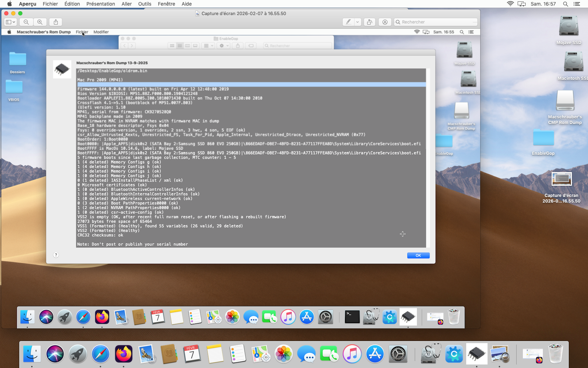Open the Apple menu in the top menu bar
The width and height of the screenshot is (588, 368).
tap(9, 4)
